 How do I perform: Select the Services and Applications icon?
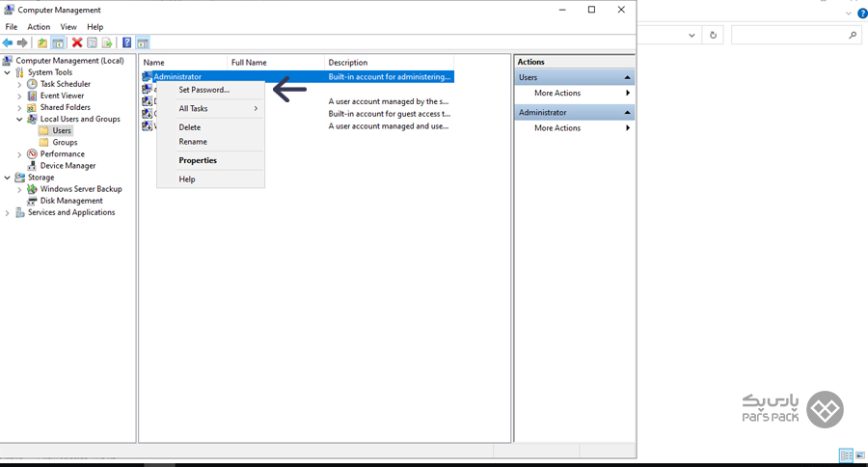pos(20,212)
